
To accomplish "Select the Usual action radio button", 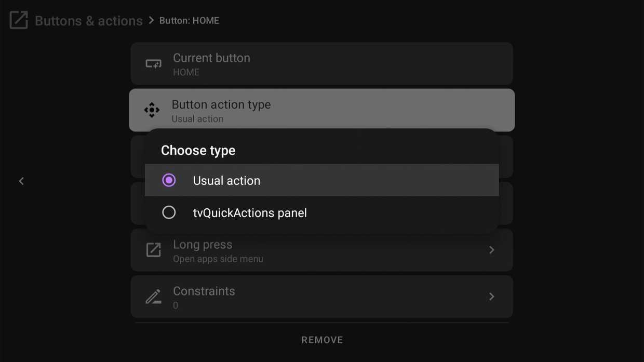I will coord(169,180).
